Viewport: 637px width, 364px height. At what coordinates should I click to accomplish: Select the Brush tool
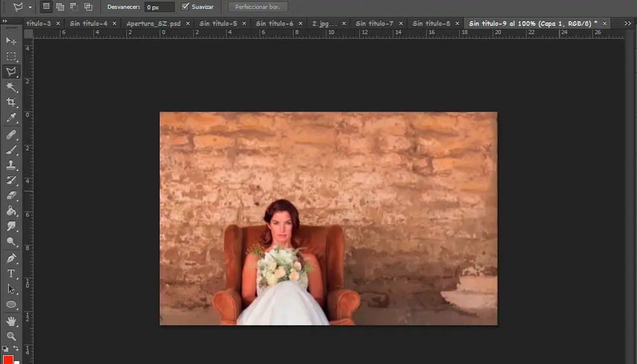[x=11, y=150]
